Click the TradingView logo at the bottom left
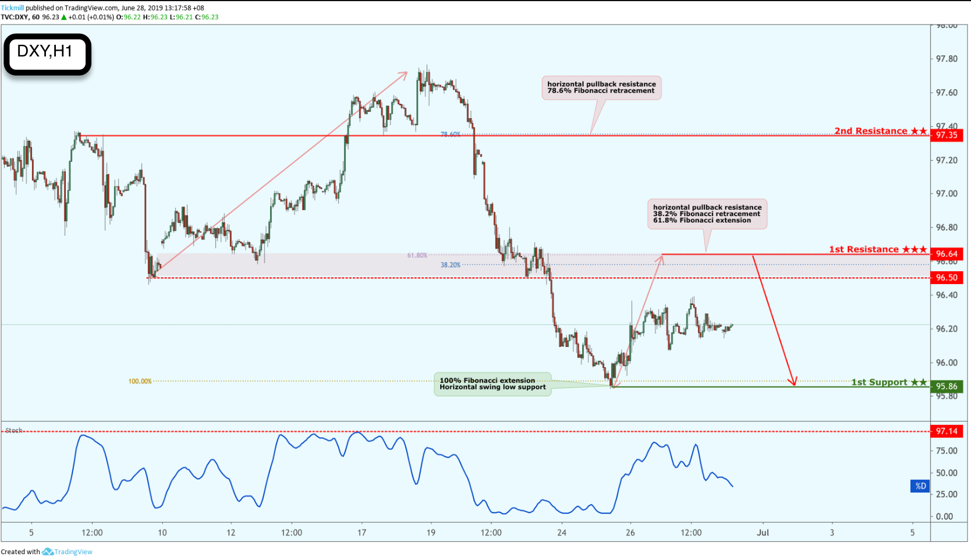This screenshot has width=971, height=560. (x=68, y=552)
